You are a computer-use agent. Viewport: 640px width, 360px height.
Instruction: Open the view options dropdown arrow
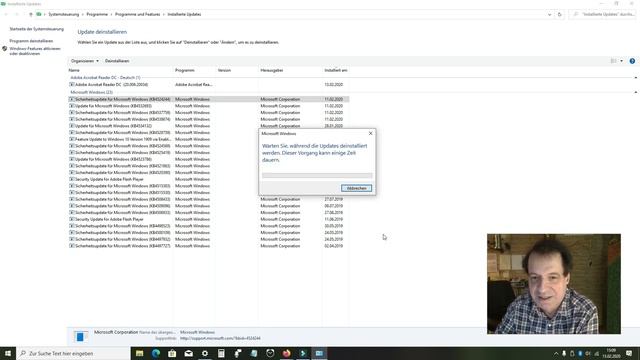(622, 61)
